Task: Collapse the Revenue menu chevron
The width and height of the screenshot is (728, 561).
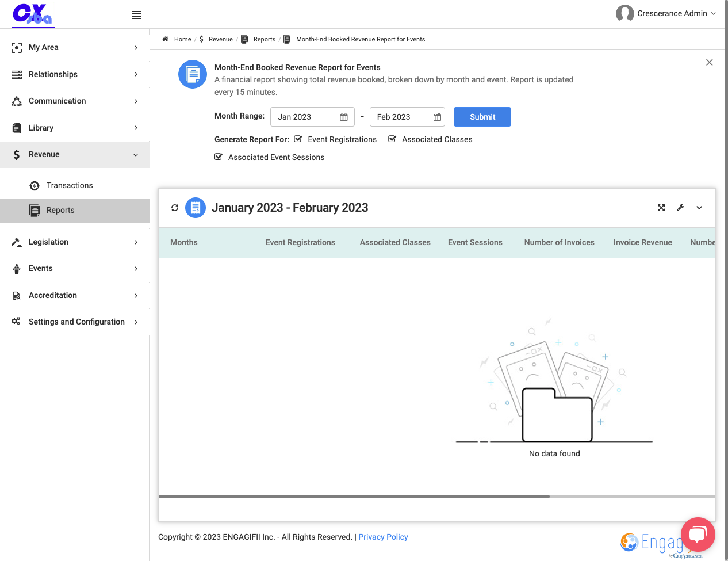Action: 136,155
